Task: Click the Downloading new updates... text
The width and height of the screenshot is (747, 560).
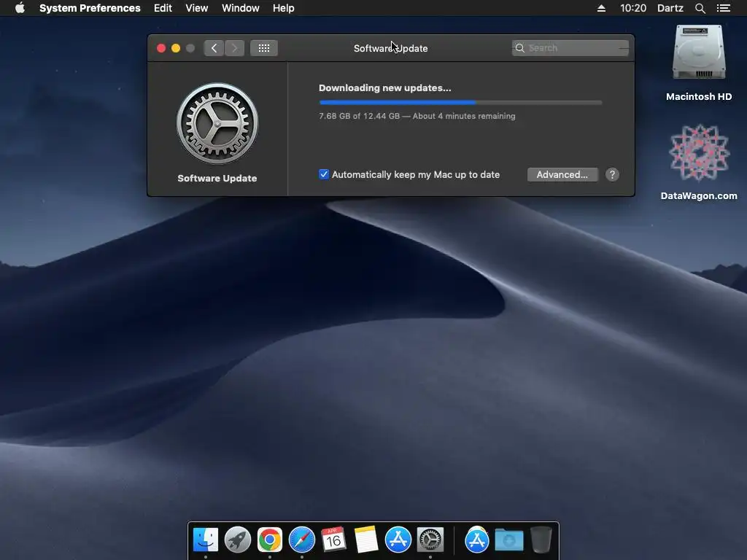Action: (x=385, y=87)
